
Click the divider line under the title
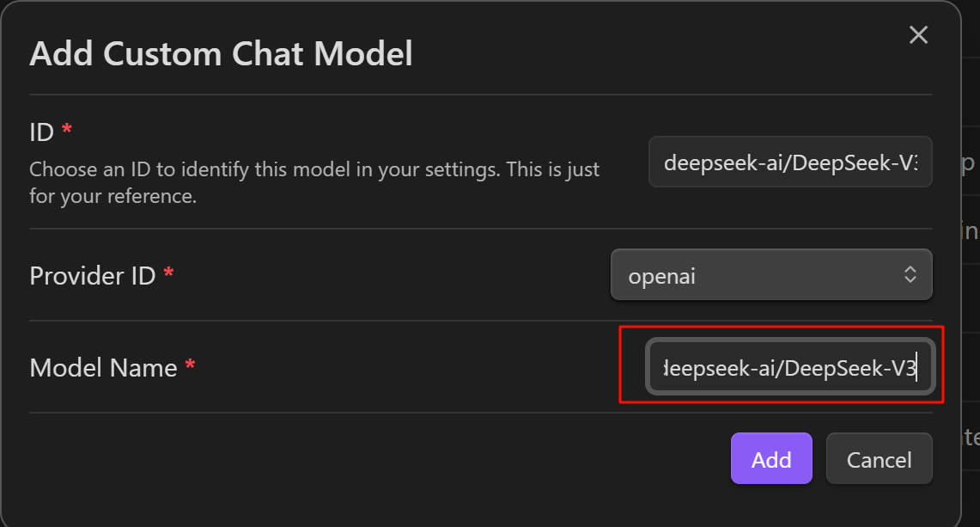point(481,94)
